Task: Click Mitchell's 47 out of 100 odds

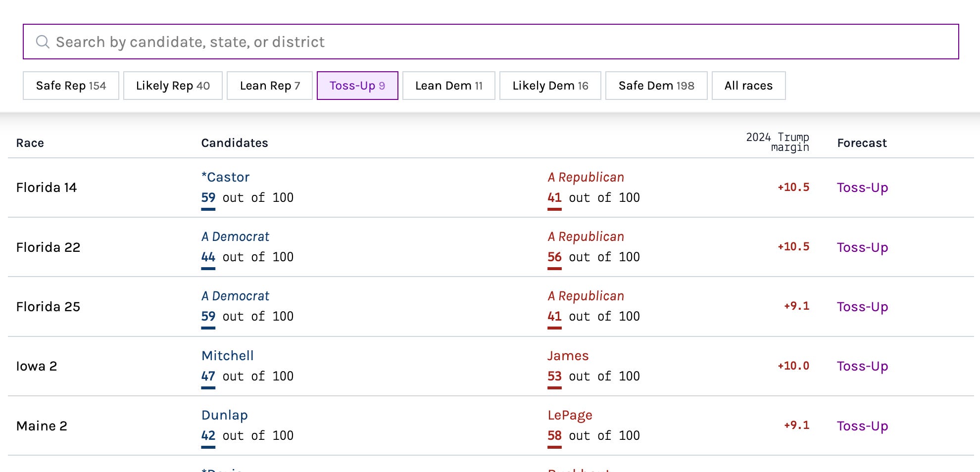Action: click(x=247, y=376)
